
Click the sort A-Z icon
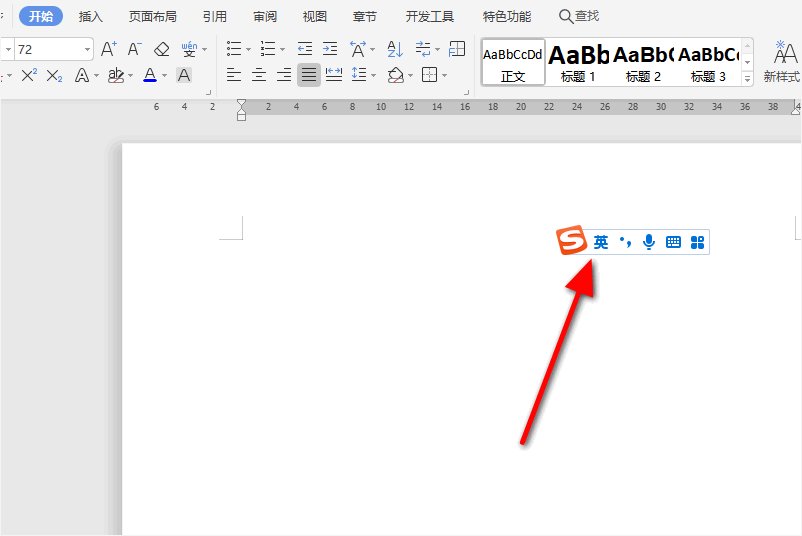pyautogui.click(x=395, y=49)
